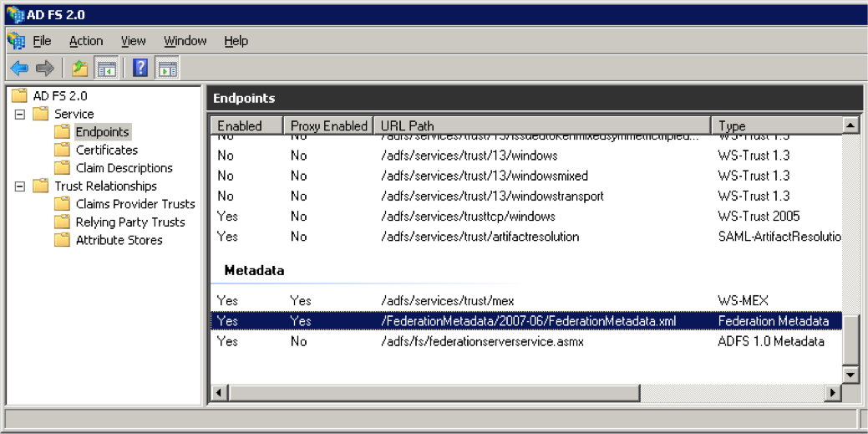Click the Back arrow toolbar icon
This screenshot has height=434, width=868.
coord(19,69)
